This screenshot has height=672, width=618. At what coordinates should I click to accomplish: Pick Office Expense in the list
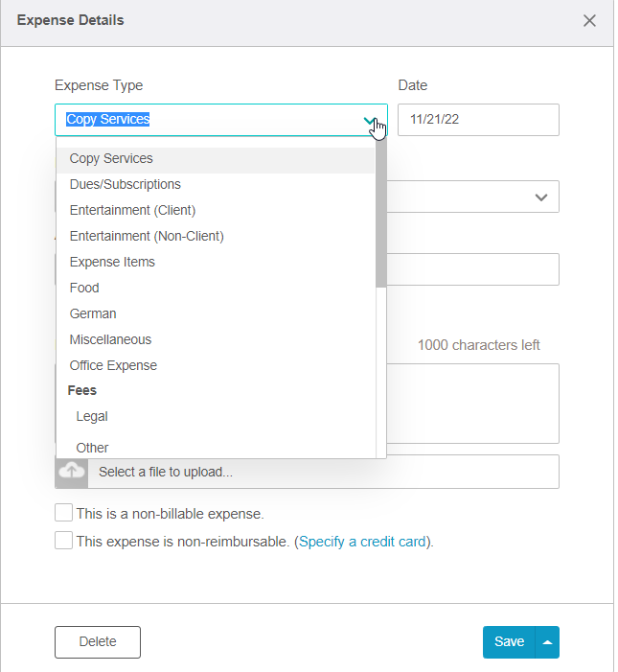[x=216, y=365]
